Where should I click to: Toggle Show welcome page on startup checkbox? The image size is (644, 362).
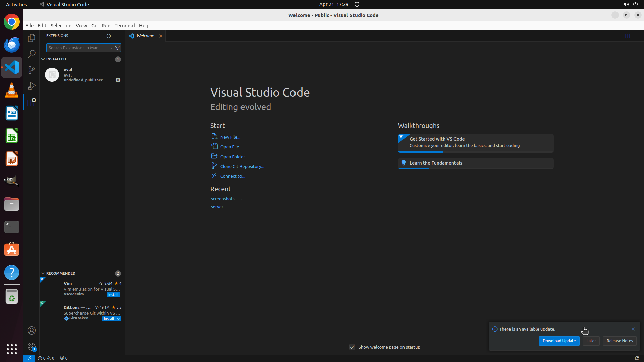352,347
